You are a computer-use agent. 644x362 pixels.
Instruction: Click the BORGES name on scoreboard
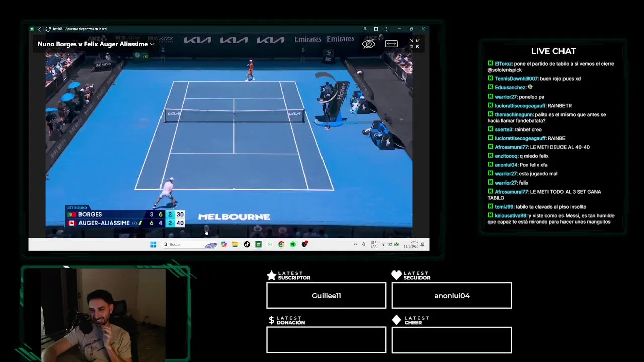(x=90, y=215)
